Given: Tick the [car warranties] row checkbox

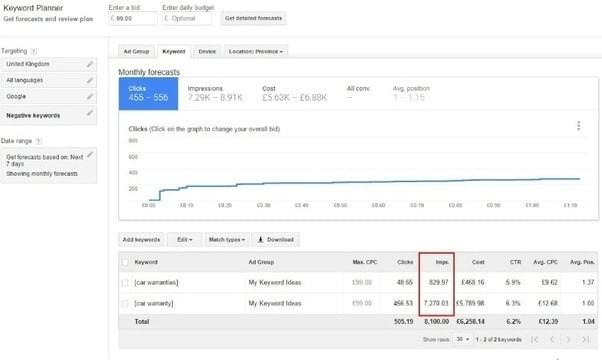Looking at the screenshot, I should pos(125,283).
